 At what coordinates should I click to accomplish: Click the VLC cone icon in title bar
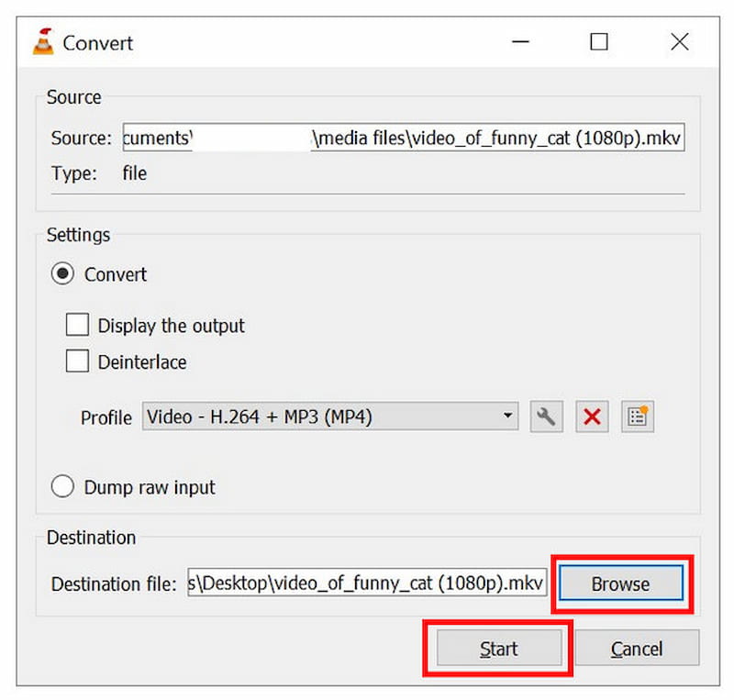42,42
